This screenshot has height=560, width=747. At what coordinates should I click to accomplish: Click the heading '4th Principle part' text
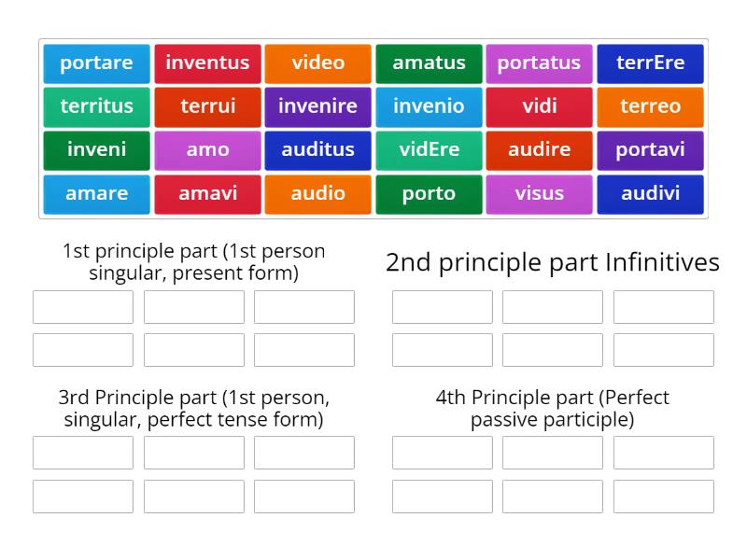pyautogui.click(x=553, y=409)
